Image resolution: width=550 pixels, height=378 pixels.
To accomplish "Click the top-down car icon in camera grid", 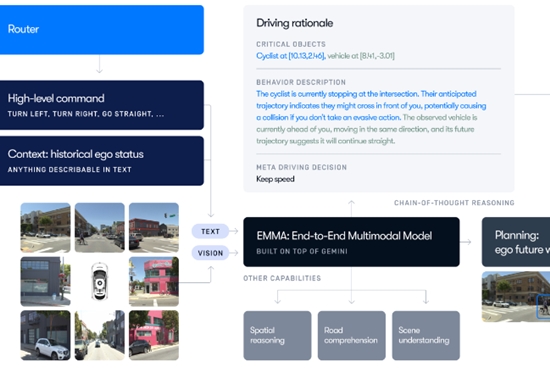I will pos(100,282).
